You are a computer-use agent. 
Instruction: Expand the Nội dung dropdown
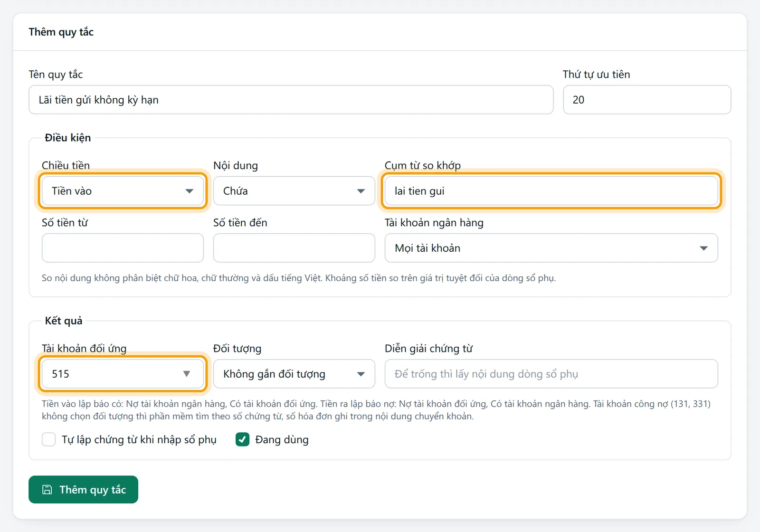[294, 191]
